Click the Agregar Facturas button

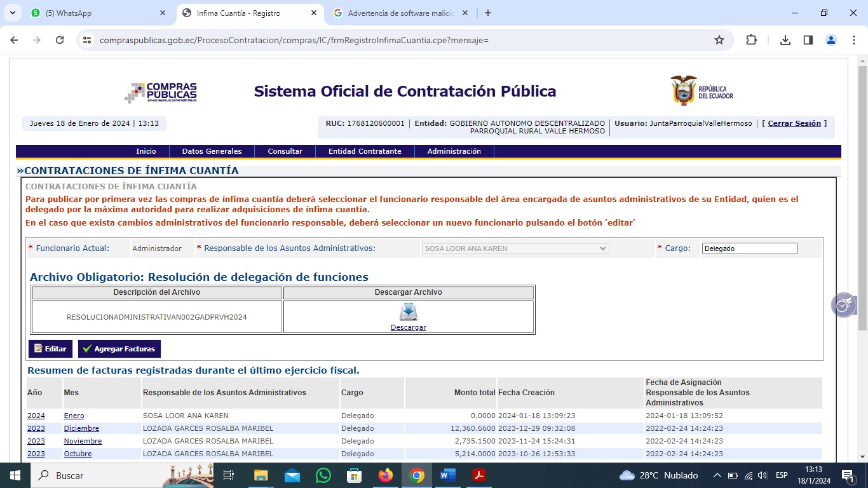(119, 349)
